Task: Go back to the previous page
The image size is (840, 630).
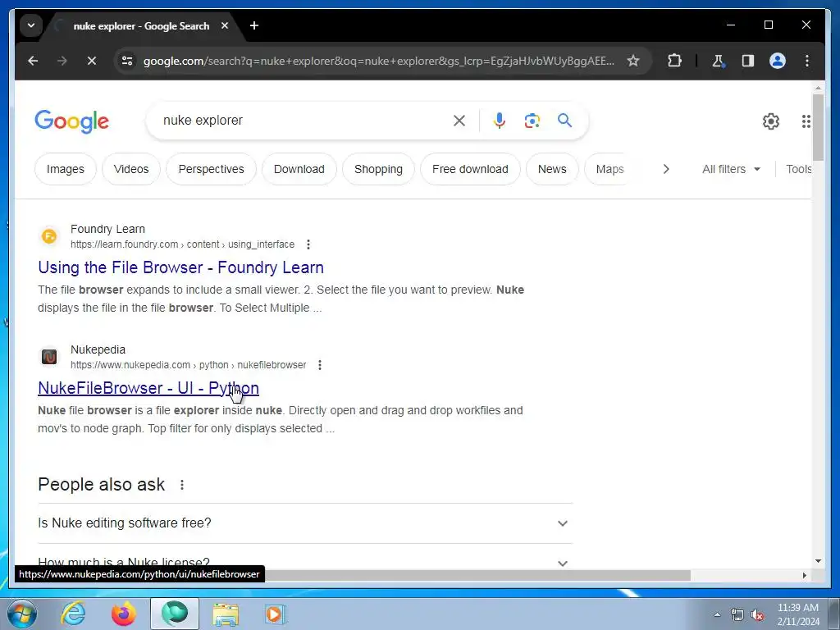Action: pos(33,61)
